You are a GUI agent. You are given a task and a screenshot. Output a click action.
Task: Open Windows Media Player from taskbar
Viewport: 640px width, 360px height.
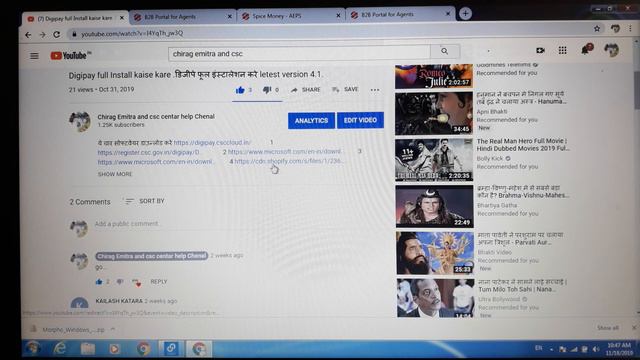tap(114, 349)
